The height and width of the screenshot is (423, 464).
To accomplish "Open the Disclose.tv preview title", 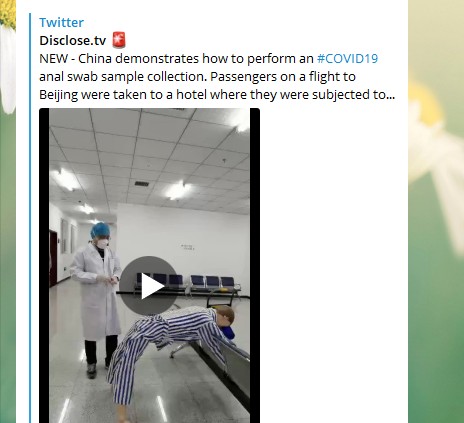I will pyautogui.click(x=73, y=41).
